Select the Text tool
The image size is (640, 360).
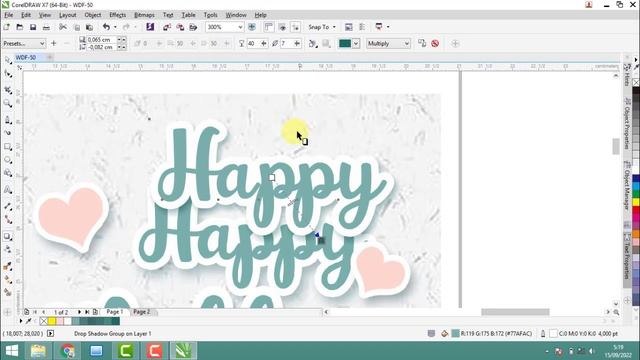[x=7, y=190]
